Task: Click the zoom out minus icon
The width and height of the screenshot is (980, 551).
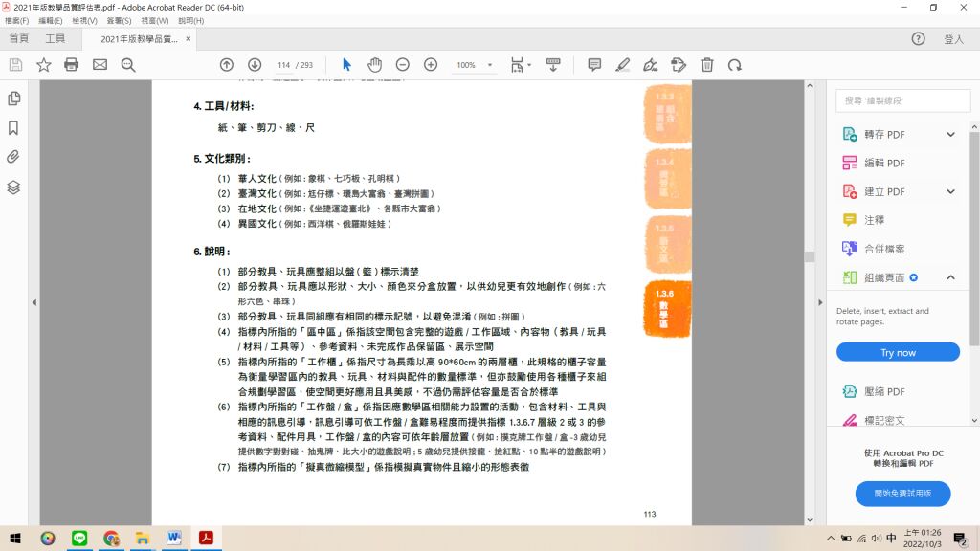Action: 403,65
